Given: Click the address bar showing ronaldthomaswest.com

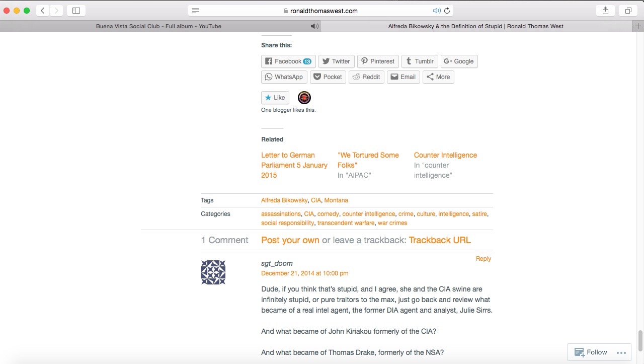Looking at the screenshot, I should point(322,11).
